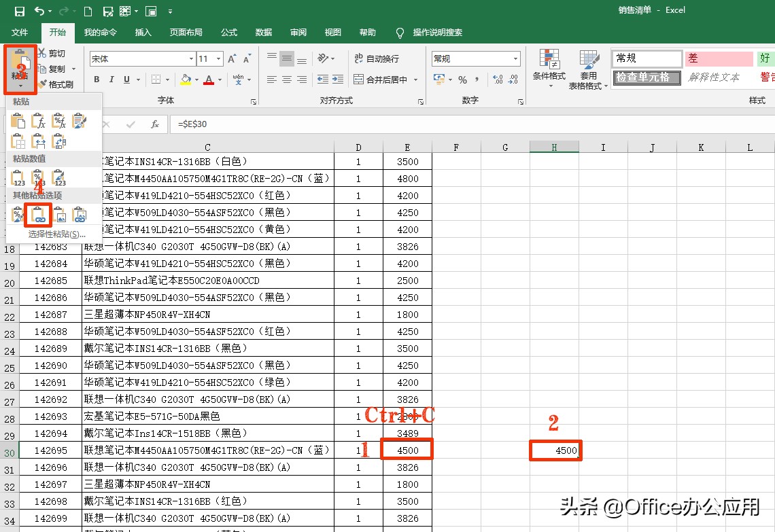Toggle Bold formatting

click(x=97, y=79)
